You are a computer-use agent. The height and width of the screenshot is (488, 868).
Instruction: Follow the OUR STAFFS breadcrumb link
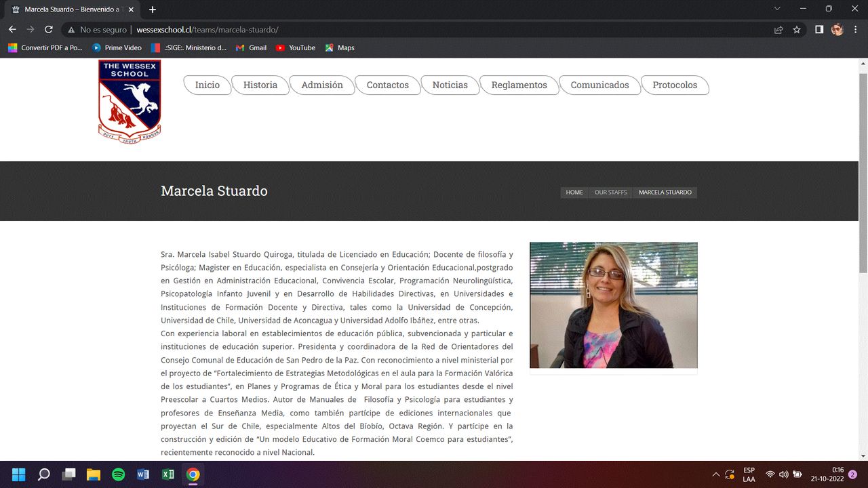point(610,192)
